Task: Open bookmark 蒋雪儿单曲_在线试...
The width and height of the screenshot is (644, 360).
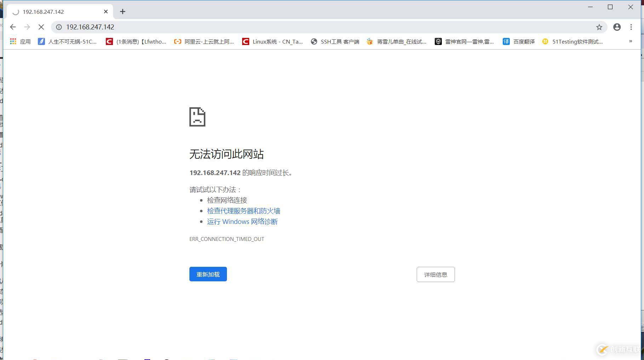Action: pos(397,41)
